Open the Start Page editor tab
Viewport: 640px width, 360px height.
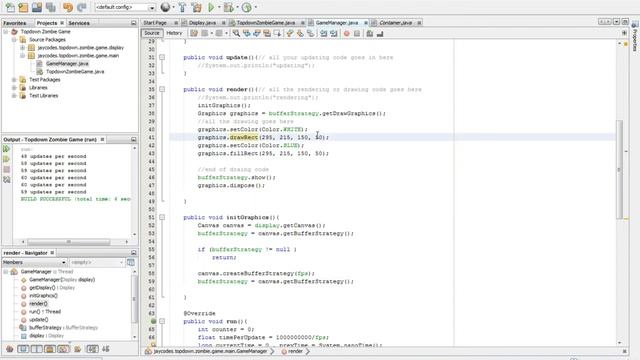(155, 22)
